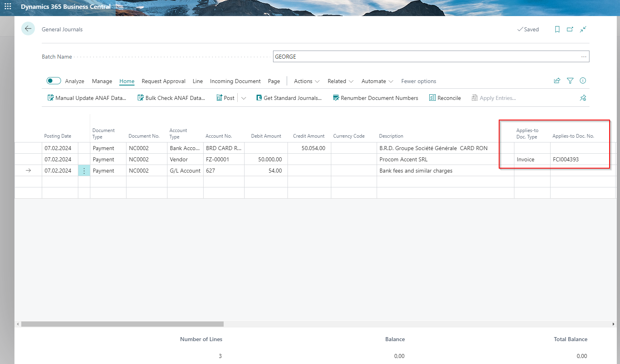Click the information icon
Image resolution: width=620 pixels, height=364 pixels.
tap(583, 81)
